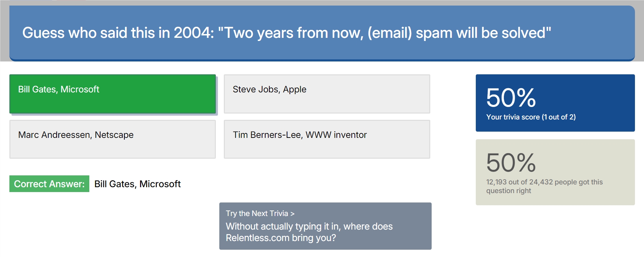The image size is (644, 257).
Task: Open the Try the Next Trivia link
Action: coord(257,213)
